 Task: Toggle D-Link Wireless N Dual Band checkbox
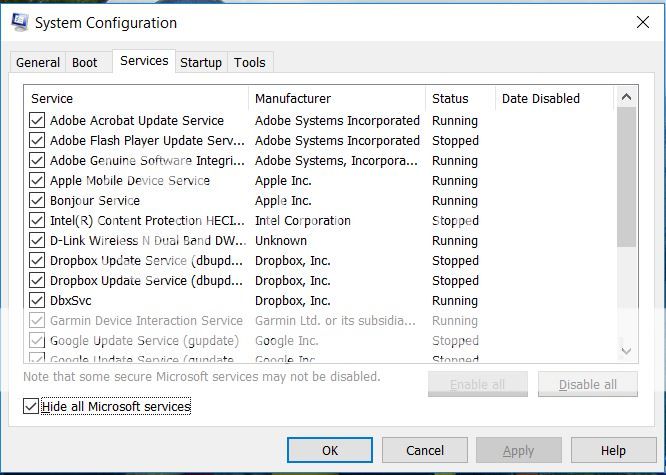[x=37, y=240]
